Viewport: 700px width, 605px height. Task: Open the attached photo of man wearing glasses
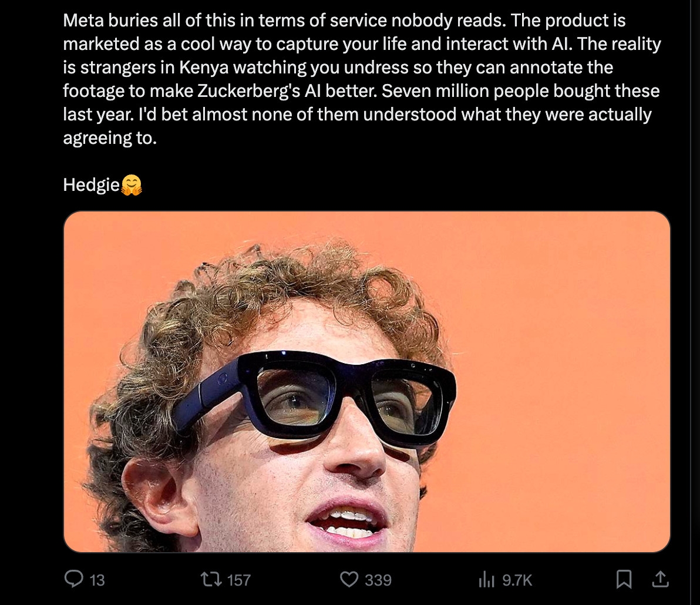tap(367, 382)
